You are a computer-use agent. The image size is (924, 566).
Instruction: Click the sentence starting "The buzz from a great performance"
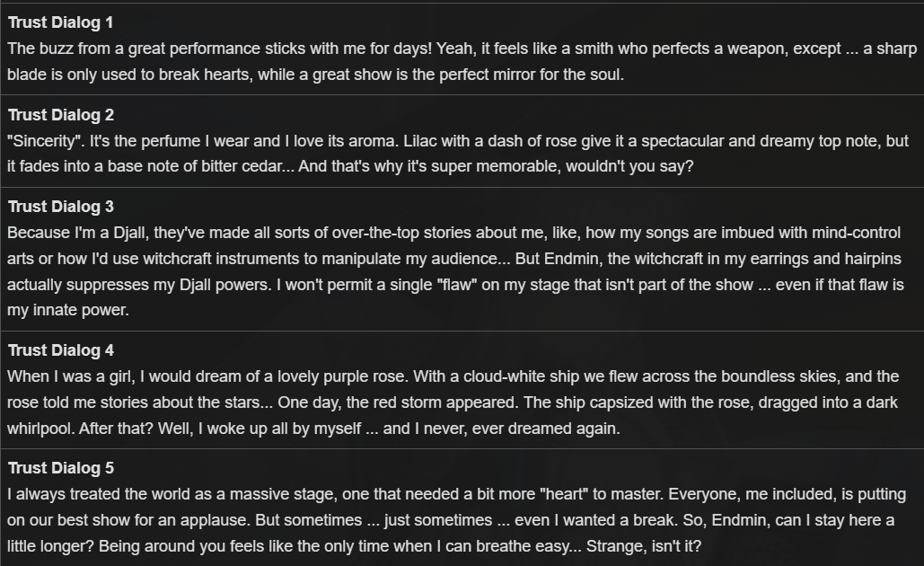pyautogui.click(x=220, y=49)
